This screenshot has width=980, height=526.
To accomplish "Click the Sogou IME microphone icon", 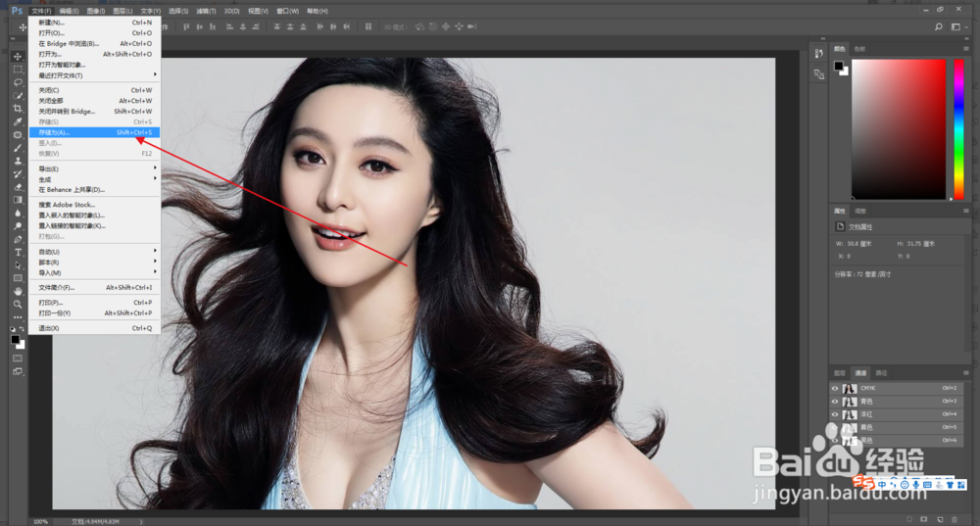I will pyautogui.click(x=915, y=485).
